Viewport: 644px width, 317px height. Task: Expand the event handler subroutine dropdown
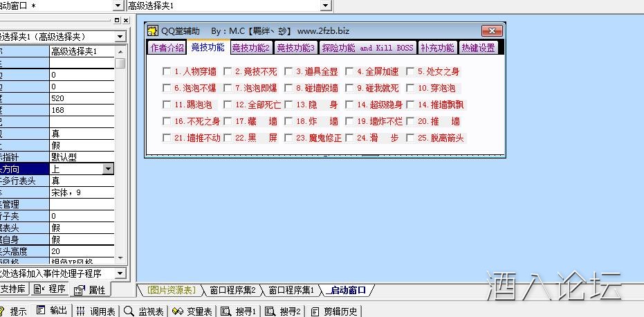pos(120,273)
